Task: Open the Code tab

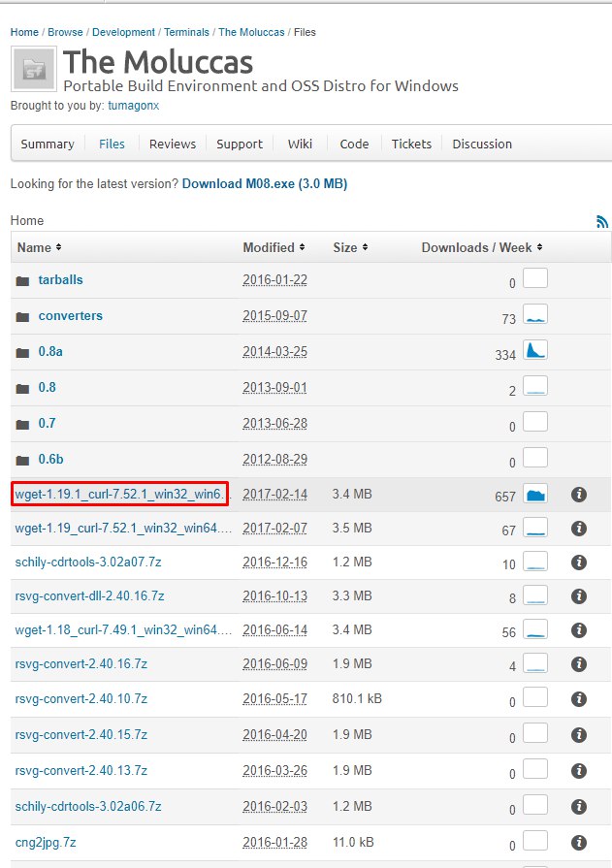Action: (x=354, y=144)
